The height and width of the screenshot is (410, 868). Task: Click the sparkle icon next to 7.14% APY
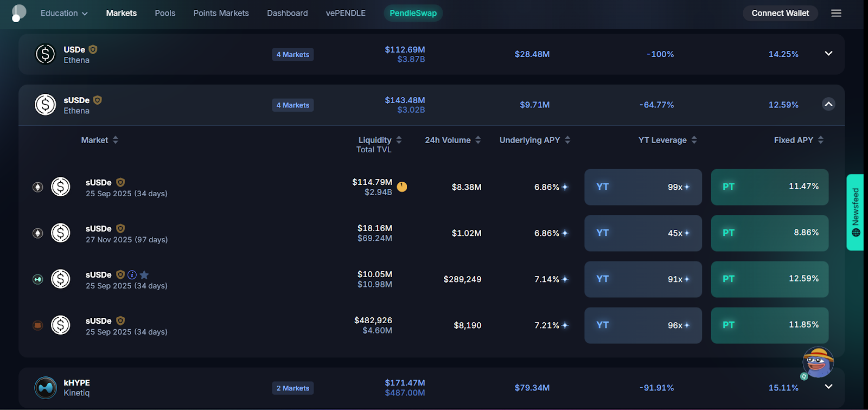tap(565, 279)
